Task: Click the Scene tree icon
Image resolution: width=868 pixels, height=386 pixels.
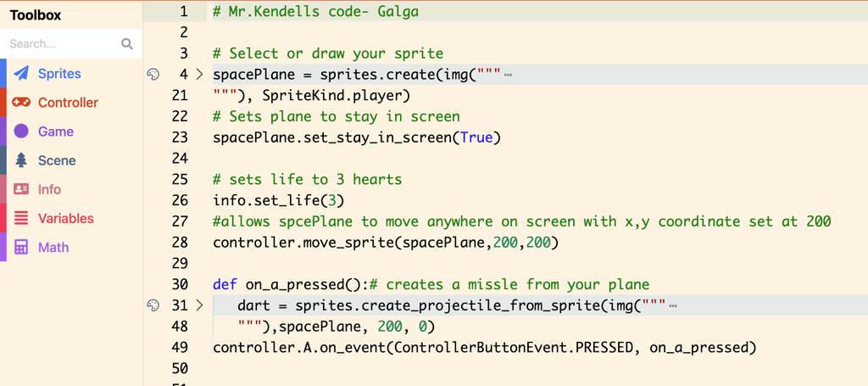Action: click(21, 160)
